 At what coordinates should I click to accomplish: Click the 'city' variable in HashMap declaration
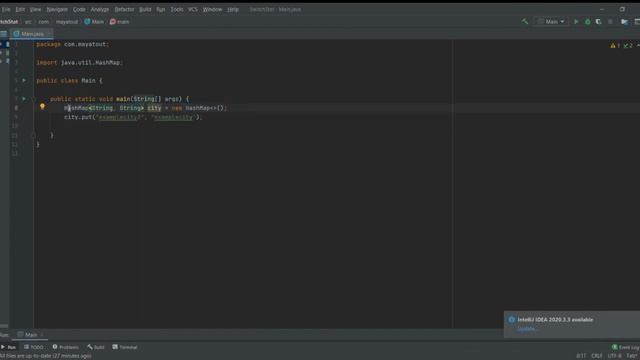coord(154,108)
